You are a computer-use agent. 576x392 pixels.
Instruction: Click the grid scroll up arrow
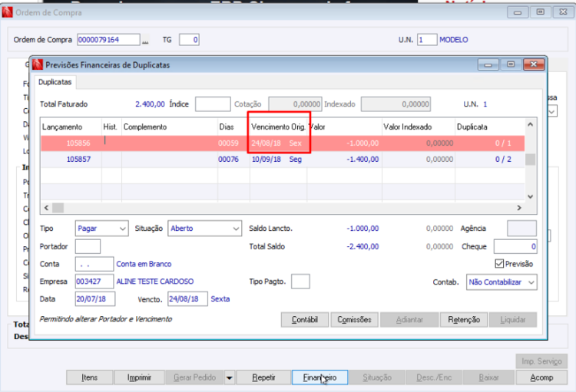click(530, 124)
